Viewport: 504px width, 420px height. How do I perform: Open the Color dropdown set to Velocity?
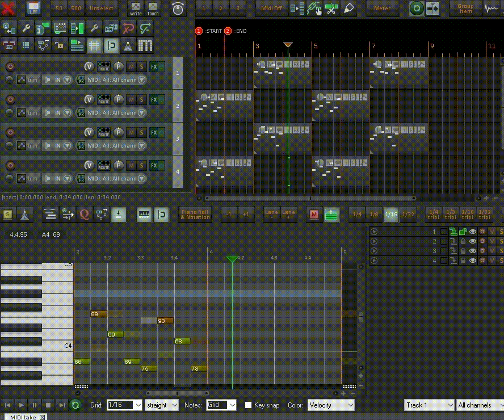click(331, 405)
